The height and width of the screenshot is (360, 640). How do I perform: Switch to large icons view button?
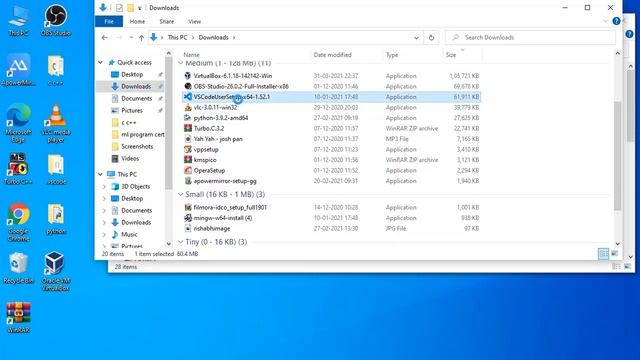click(614, 253)
